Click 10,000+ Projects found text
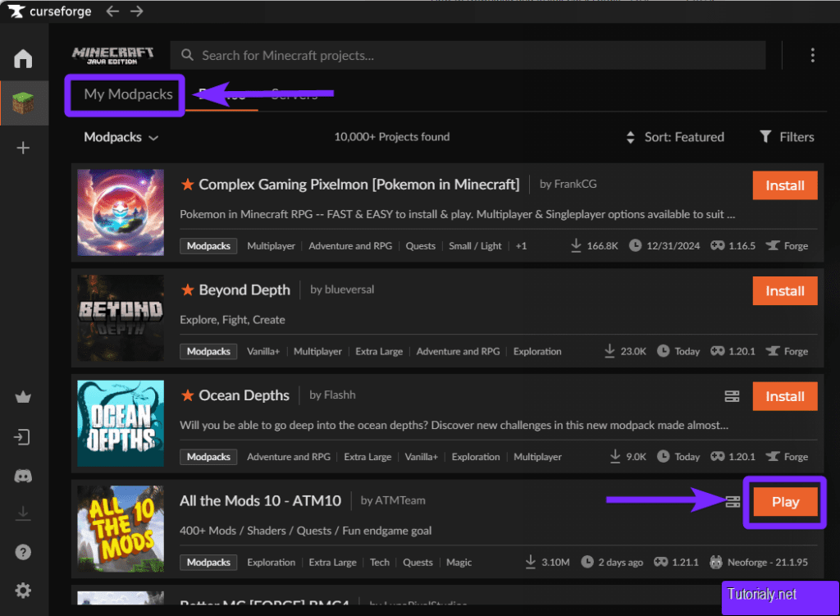 click(391, 137)
